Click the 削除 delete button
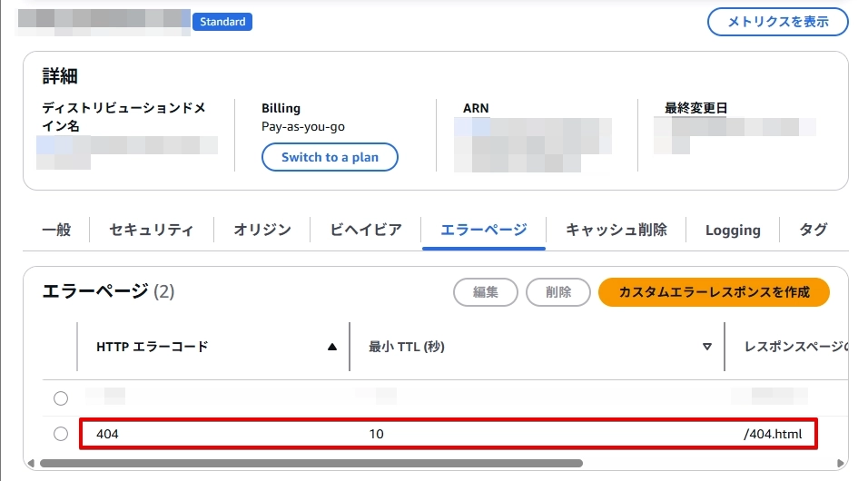The image size is (868, 481). coord(558,292)
